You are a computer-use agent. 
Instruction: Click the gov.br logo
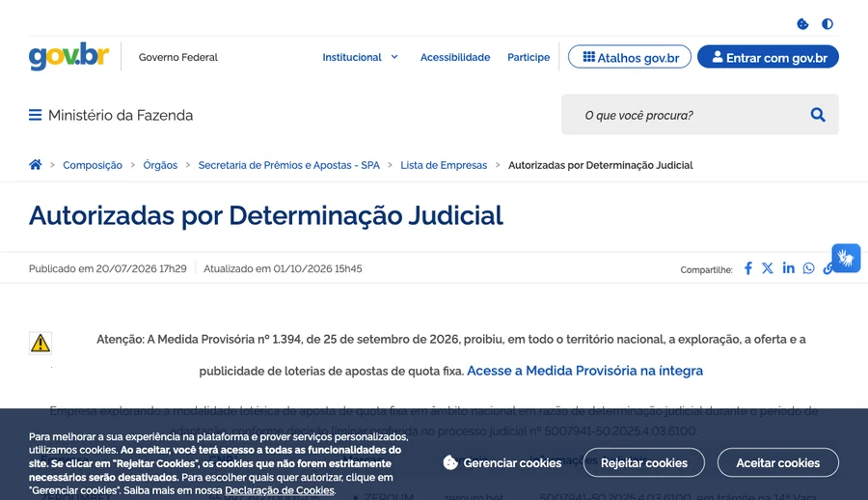click(x=68, y=56)
